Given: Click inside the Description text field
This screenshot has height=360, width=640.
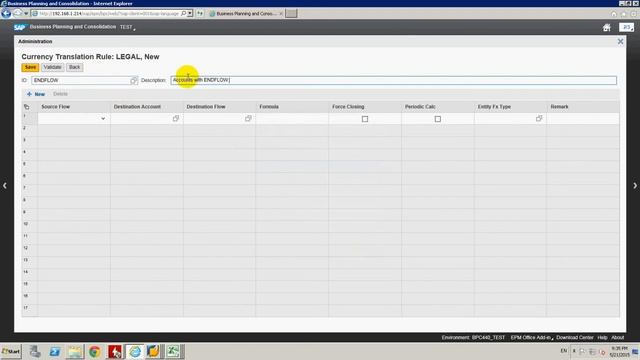Looking at the screenshot, I should click(x=393, y=80).
